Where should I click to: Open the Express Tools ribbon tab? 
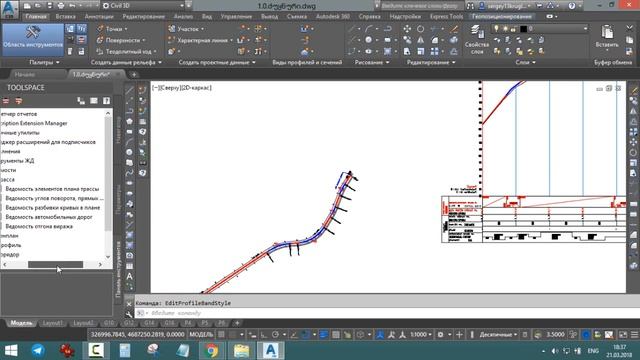coord(447,17)
